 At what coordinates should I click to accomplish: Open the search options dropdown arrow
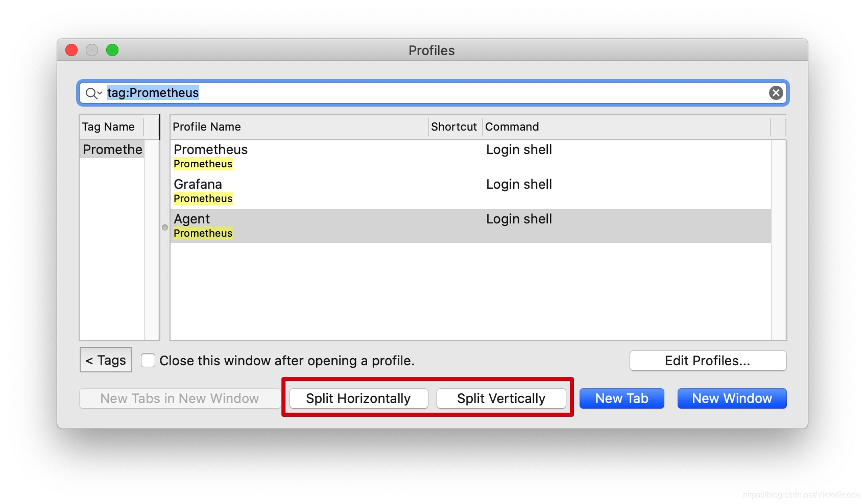click(x=100, y=93)
